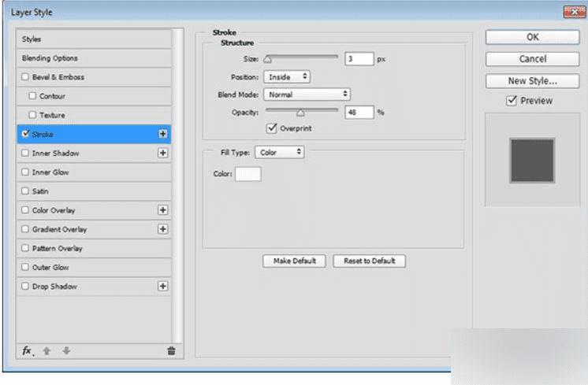Move effect up with arrow icon
Screen dimensions: 588x385
[x=47, y=351]
